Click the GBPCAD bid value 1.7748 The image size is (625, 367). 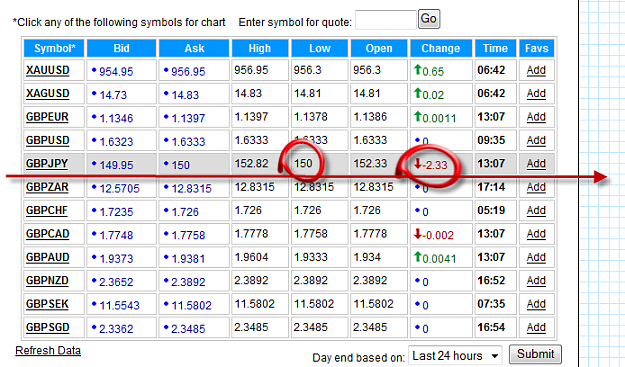[x=116, y=235]
